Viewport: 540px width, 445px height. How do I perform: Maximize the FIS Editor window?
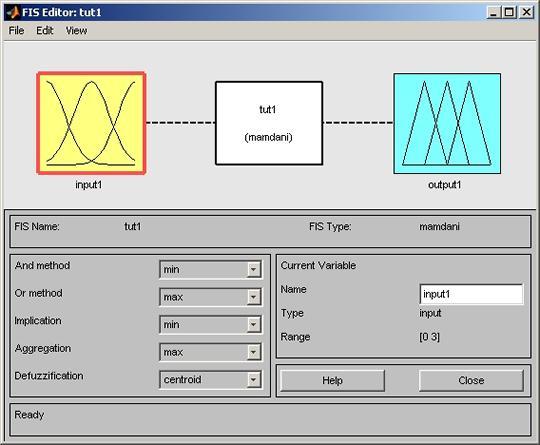click(509, 12)
